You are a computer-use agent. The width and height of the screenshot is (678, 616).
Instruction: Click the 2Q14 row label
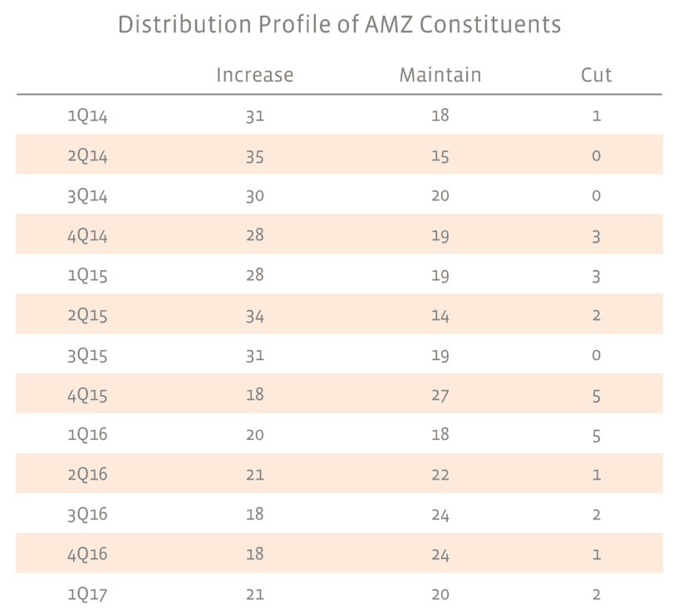click(x=87, y=156)
